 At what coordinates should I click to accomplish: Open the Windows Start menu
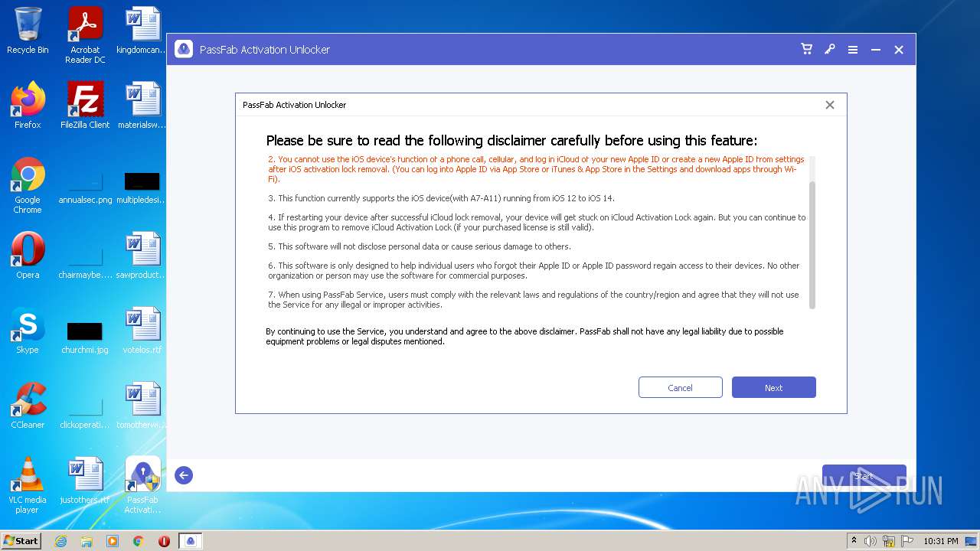coord(21,540)
